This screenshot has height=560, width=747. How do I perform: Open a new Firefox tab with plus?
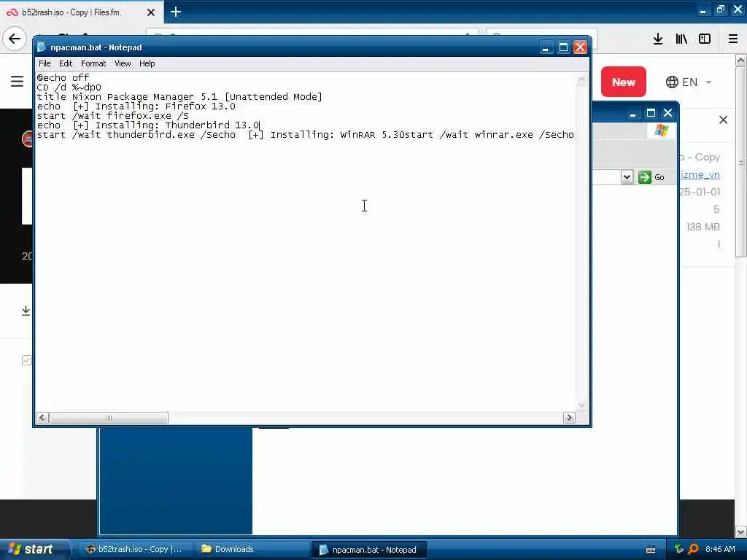pos(175,12)
